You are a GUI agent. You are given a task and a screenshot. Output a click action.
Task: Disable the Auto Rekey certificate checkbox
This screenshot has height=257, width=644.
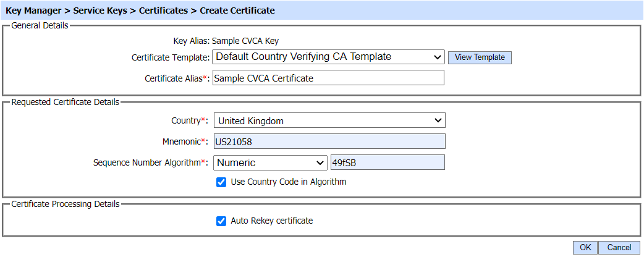click(x=221, y=221)
